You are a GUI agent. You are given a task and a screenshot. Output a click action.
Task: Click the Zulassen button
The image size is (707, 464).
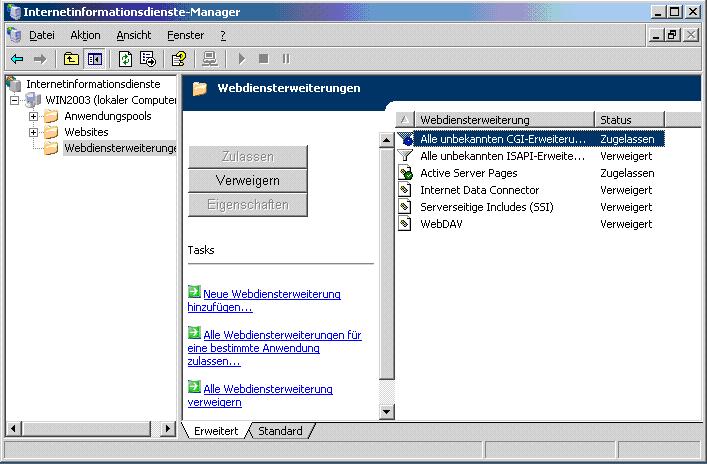(x=248, y=156)
